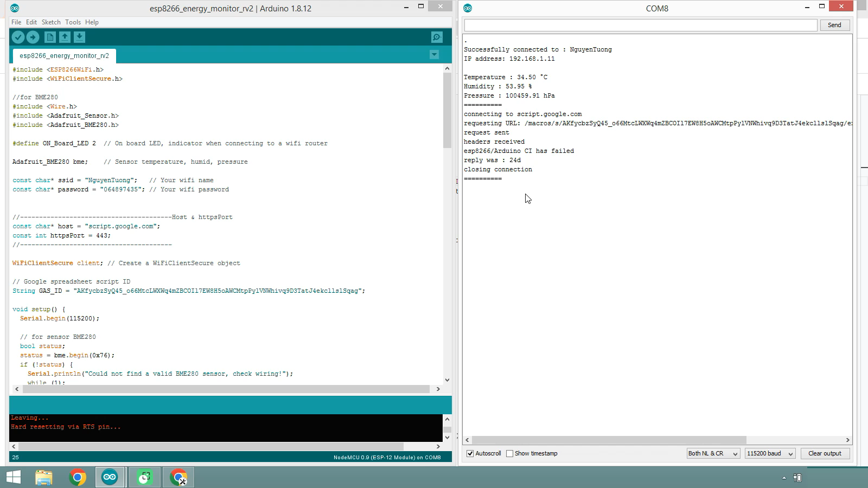Create a new sketch with the New icon

click(50, 37)
